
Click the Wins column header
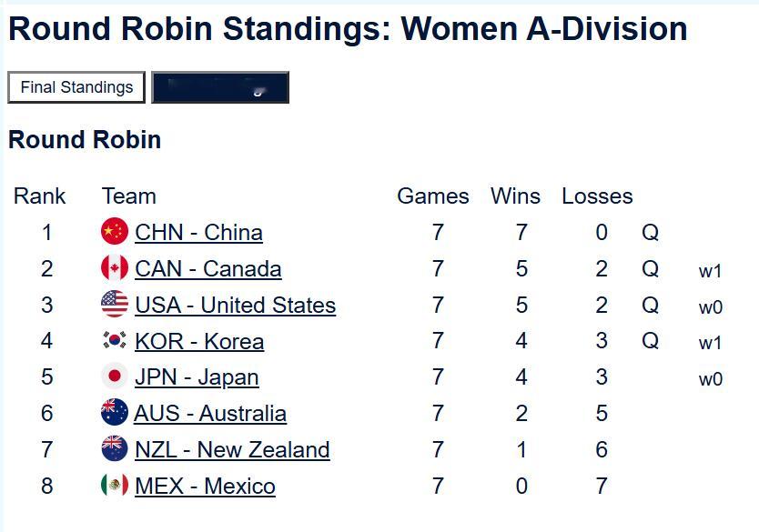pos(515,196)
